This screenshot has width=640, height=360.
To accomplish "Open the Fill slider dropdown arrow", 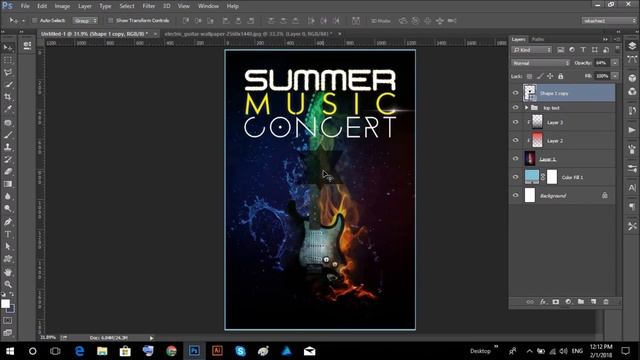I will click(x=615, y=76).
